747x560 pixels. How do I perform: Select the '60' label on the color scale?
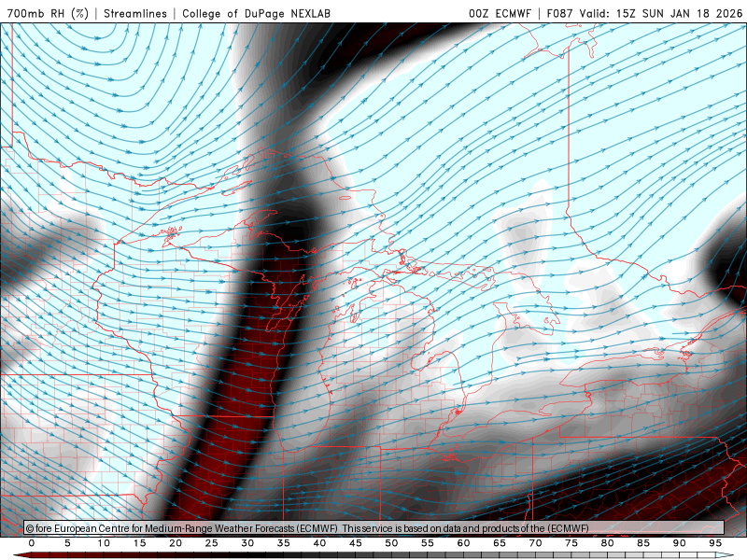click(x=463, y=543)
